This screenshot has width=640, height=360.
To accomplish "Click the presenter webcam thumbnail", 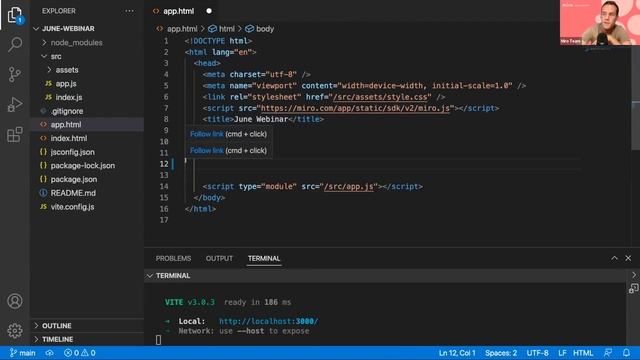I will click(x=600, y=22).
